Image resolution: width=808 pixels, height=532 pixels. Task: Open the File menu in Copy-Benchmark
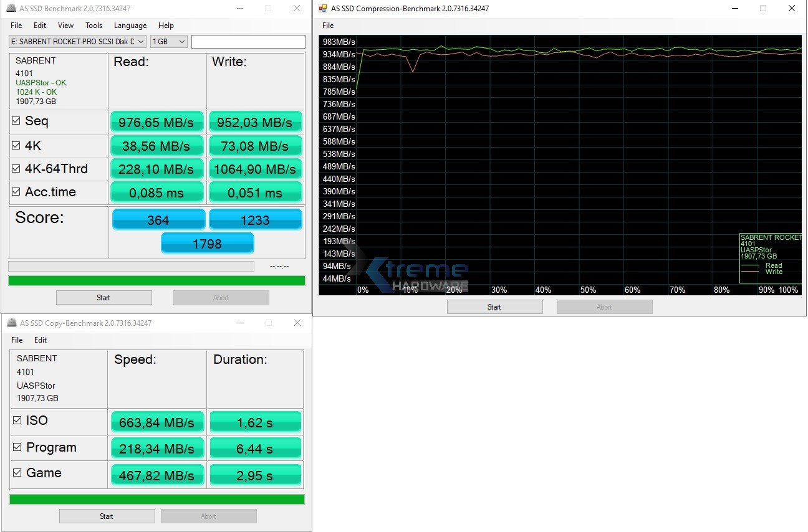[x=16, y=340]
